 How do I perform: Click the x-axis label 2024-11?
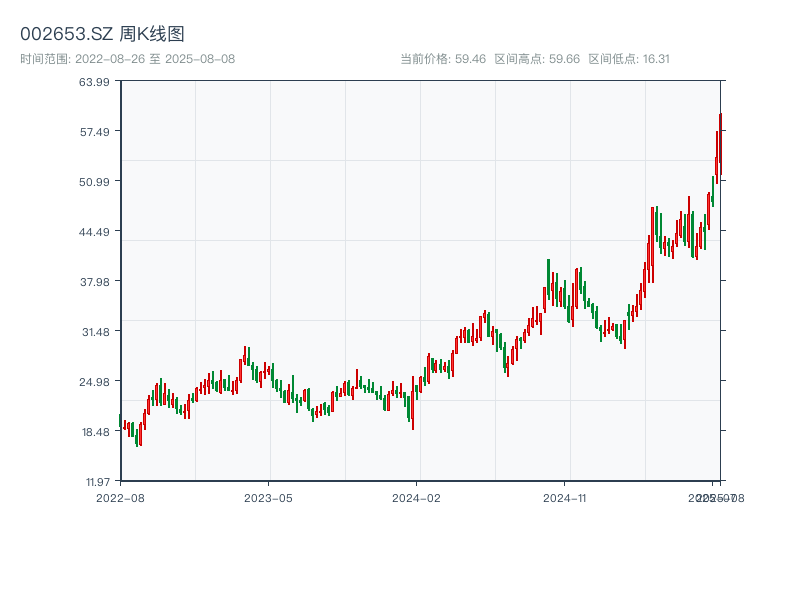564,498
